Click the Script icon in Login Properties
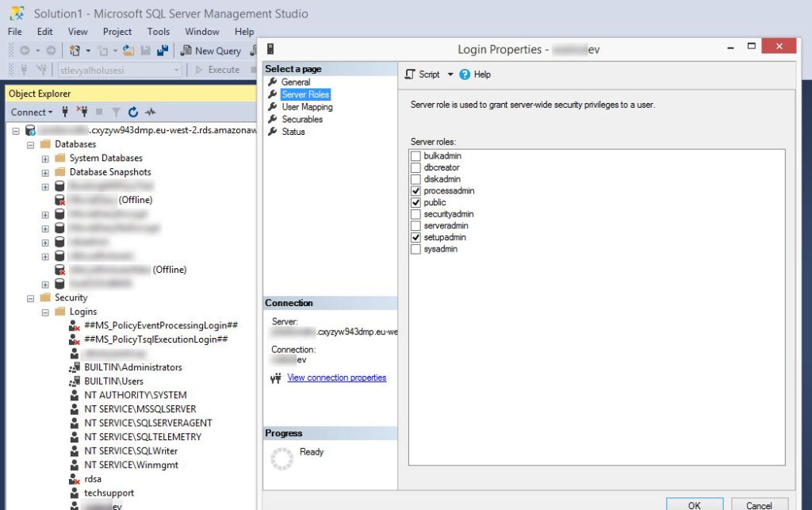Image resolution: width=812 pixels, height=510 pixels. (410, 75)
